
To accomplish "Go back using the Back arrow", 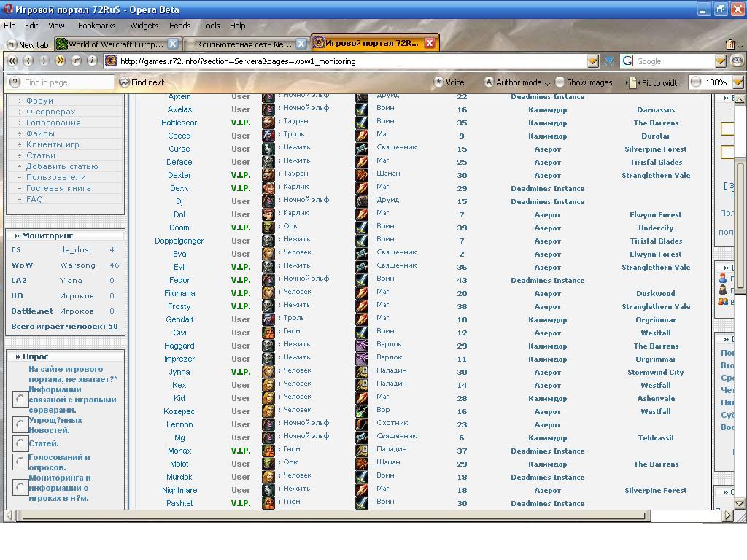I will 28,61.
